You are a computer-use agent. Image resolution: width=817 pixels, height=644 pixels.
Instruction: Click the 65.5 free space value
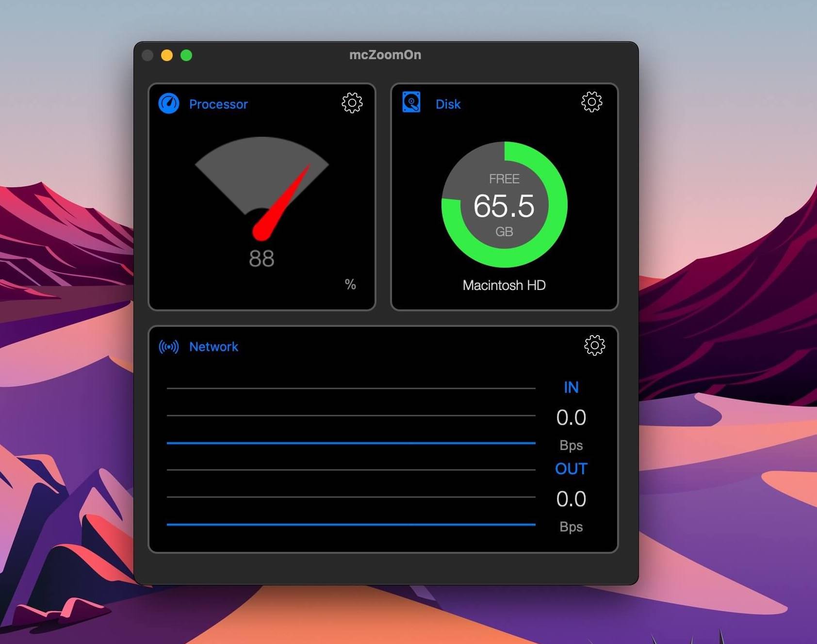coord(504,206)
